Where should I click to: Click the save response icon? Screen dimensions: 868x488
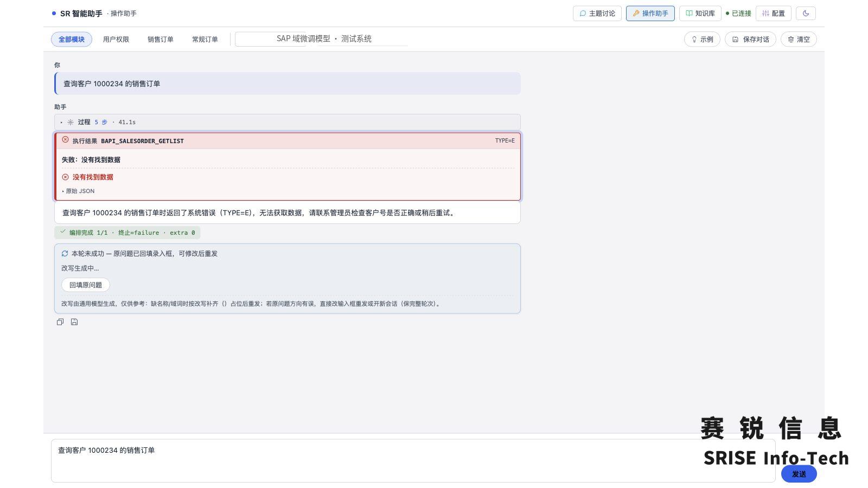click(74, 322)
